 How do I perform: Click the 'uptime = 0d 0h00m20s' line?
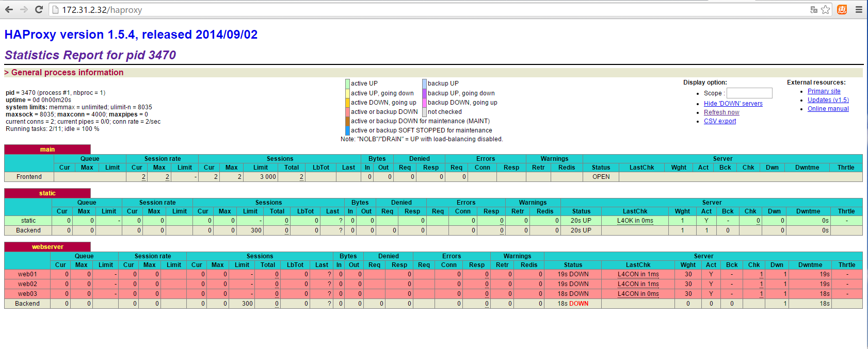point(38,100)
